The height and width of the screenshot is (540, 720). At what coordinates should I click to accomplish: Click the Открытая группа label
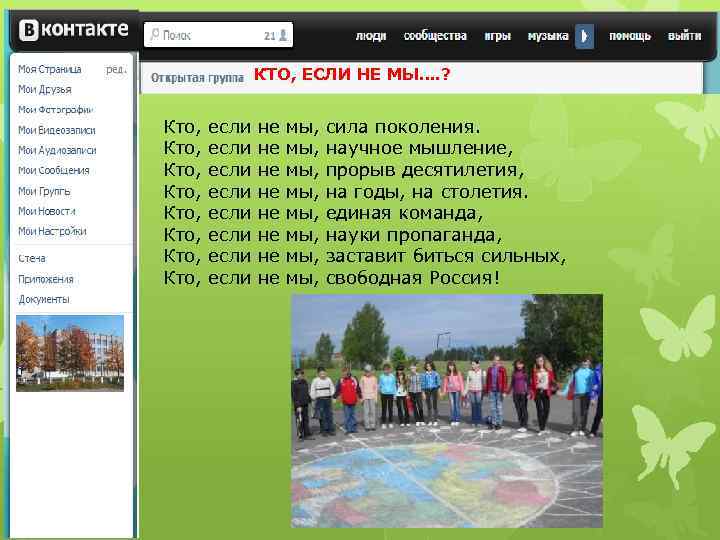pyautogui.click(x=197, y=78)
